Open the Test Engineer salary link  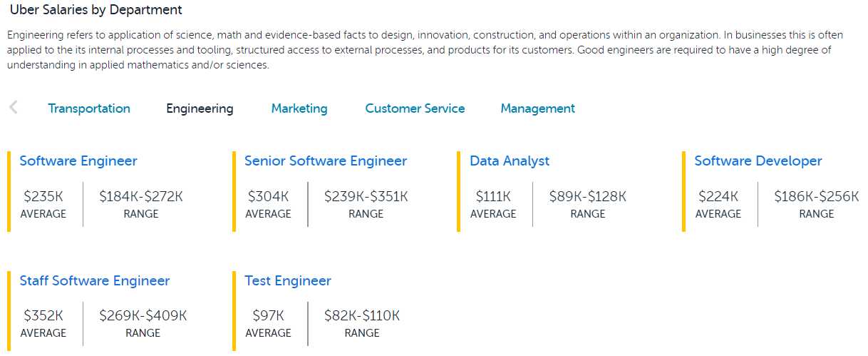coord(288,280)
